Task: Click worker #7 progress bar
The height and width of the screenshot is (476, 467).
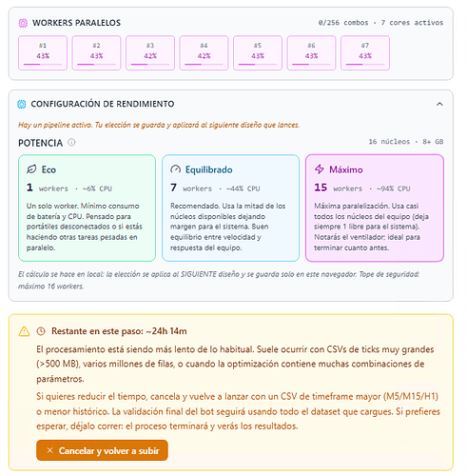Action: coord(365,65)
